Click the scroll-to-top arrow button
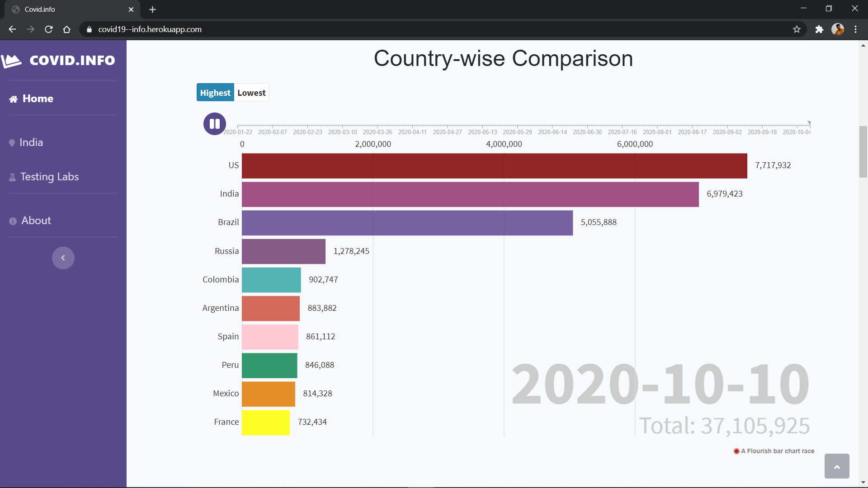Screen dimensions: 868x488 point(836,466)
